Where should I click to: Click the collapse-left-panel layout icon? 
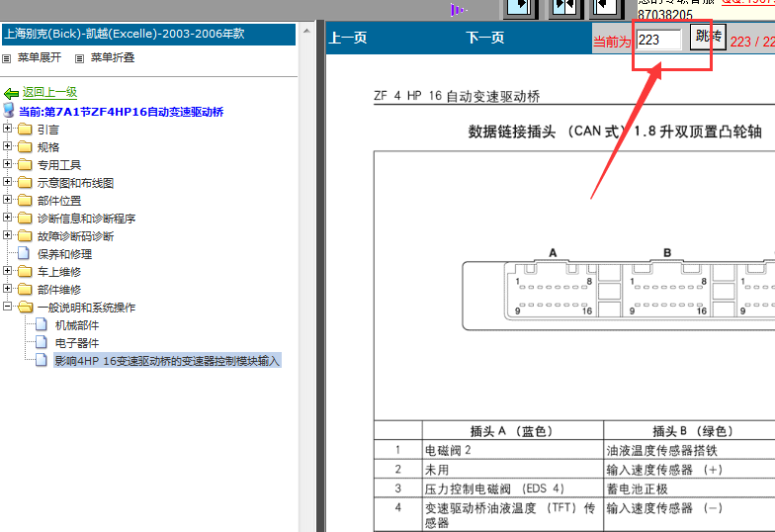[606, 8]
